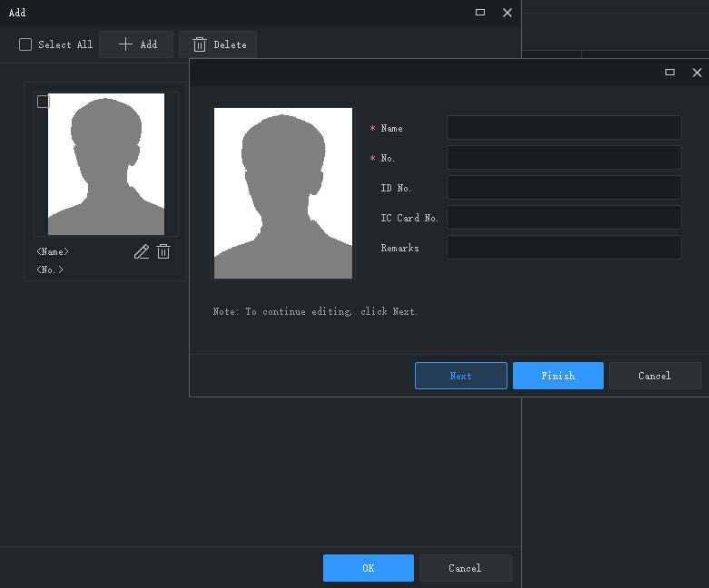709x588 pixels.
Task: Click the <No.> placeholder text on card
Action: [x=50, y=269]
